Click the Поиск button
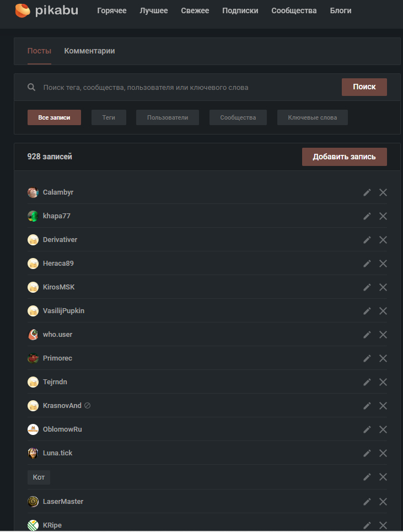This screenshot has height=532, width=403. tap(364, 87)
